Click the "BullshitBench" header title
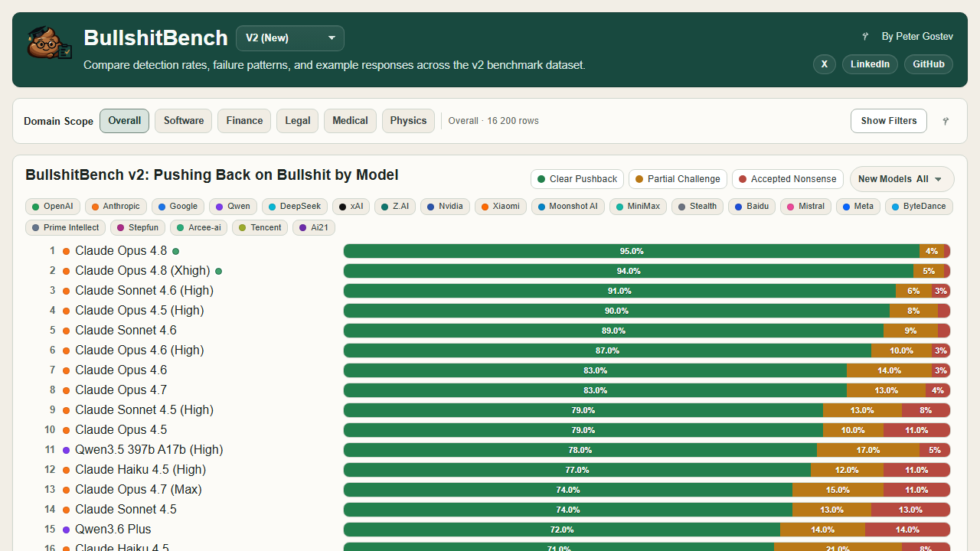 [155, 38]
